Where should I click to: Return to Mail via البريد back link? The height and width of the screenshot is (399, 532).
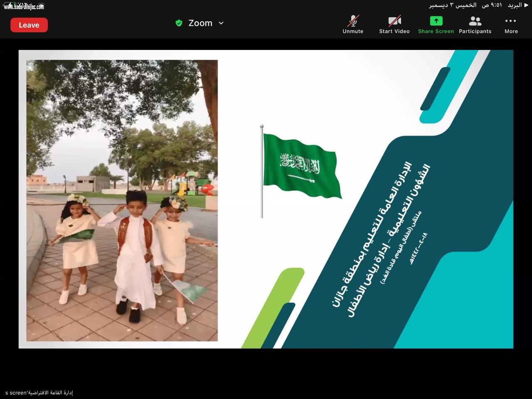click(x=517, y=5)
